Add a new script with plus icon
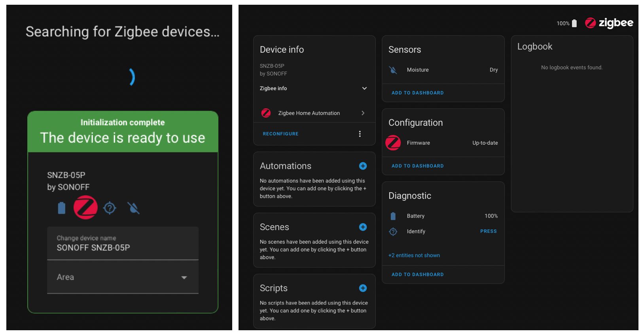Image resolution: width=644 pixels, height=333 pixels. (x=363, y=288)
